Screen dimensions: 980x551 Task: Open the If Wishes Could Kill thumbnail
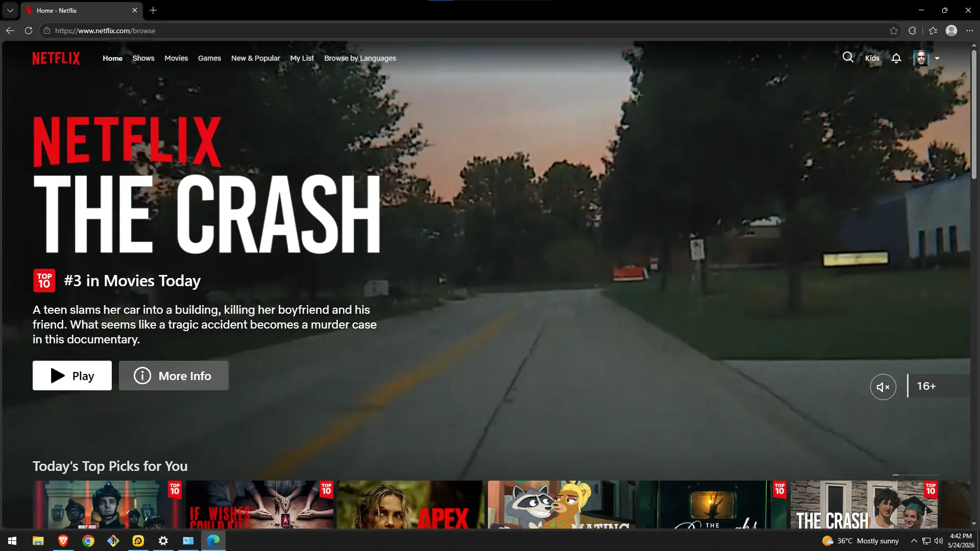259,505
